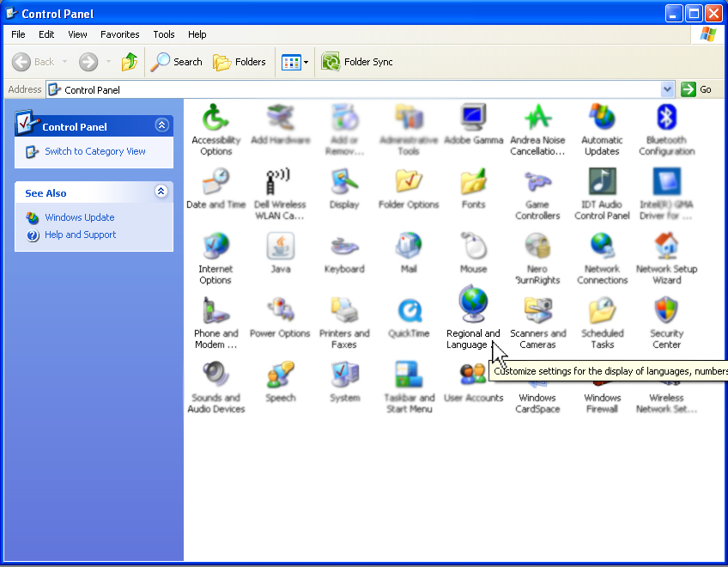The image size is (728, 567).
Task: Click the Address bar field
Action: 360,89
